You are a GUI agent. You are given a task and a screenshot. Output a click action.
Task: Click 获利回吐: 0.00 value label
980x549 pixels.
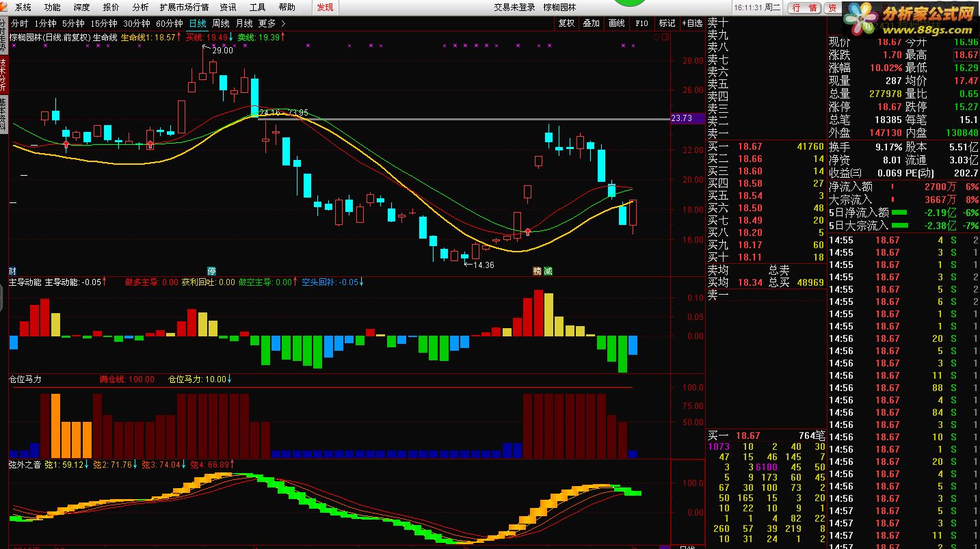click(208, 282)
